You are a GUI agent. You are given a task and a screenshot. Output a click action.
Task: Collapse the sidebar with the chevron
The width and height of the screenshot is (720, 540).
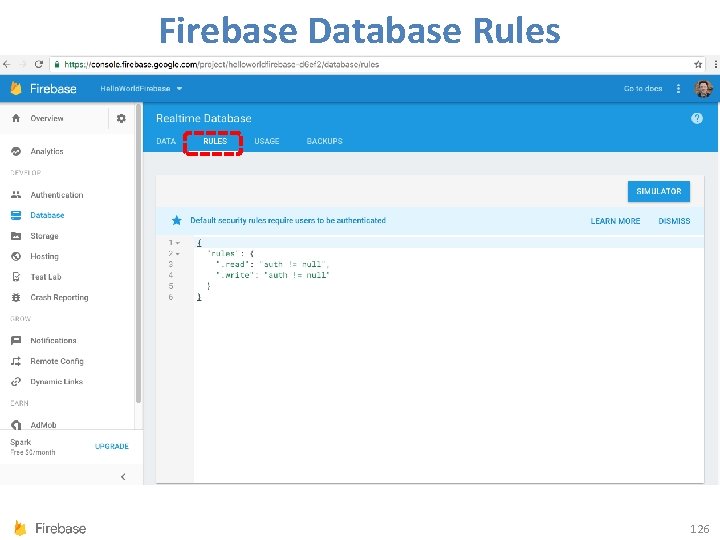(123, 477)
